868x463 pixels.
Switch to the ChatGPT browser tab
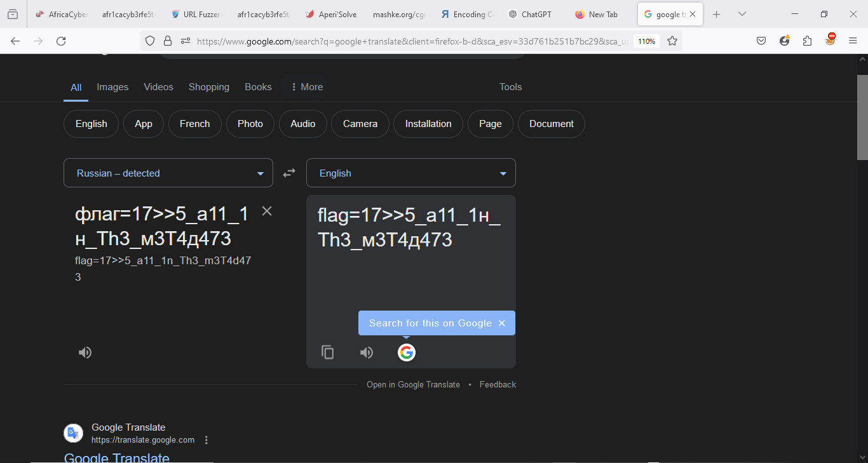click(x=536, y=14)
